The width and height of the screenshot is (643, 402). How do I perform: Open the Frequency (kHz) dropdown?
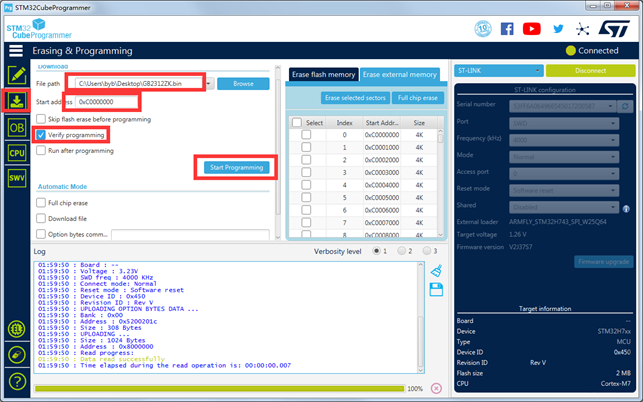564,140
